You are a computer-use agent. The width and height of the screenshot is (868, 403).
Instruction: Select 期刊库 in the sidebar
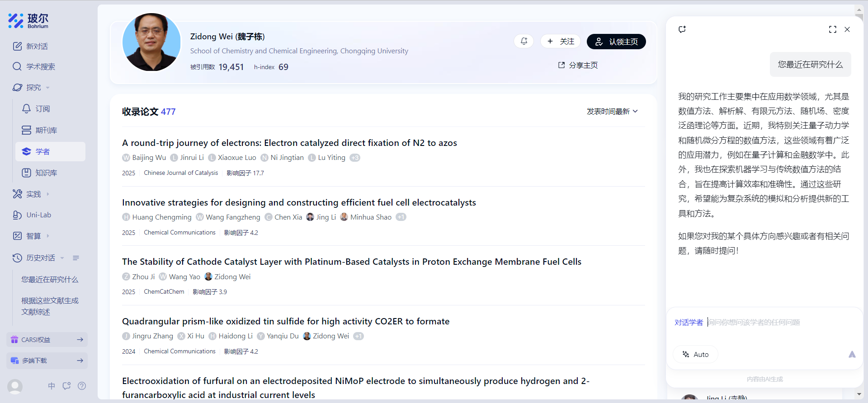click(x=46, y=130)
